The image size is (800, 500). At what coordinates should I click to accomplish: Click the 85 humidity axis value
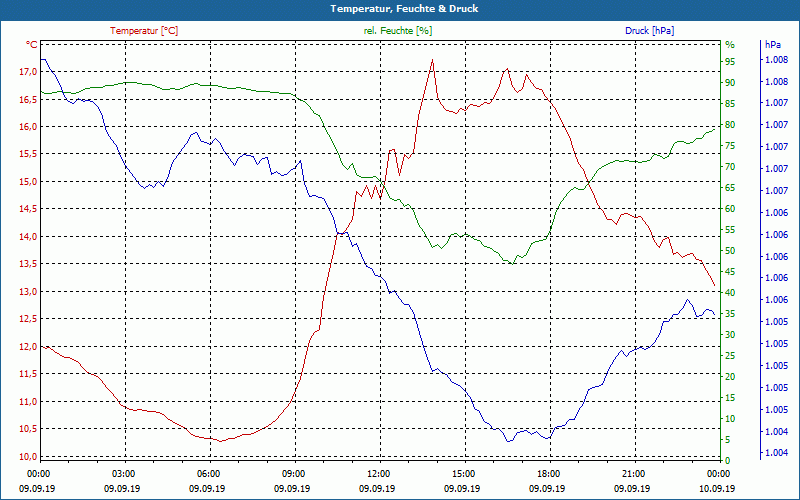coord(730,104)
